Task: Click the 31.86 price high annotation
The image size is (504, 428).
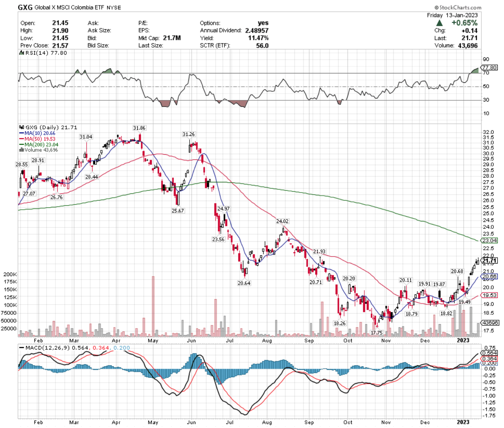Action: tap(139, 128)
